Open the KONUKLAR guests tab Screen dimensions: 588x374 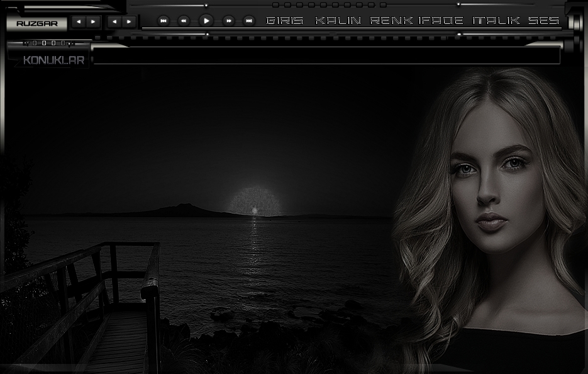click(53, 60)
